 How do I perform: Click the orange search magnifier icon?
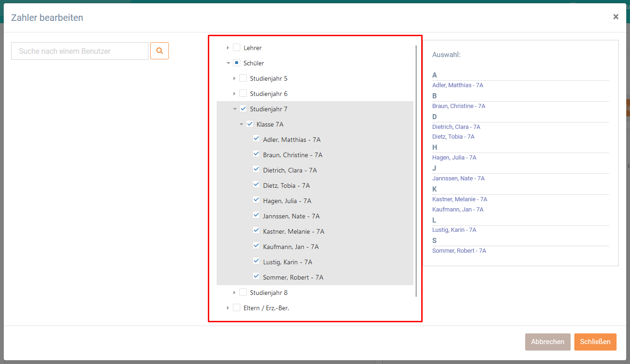click(160, 51)
